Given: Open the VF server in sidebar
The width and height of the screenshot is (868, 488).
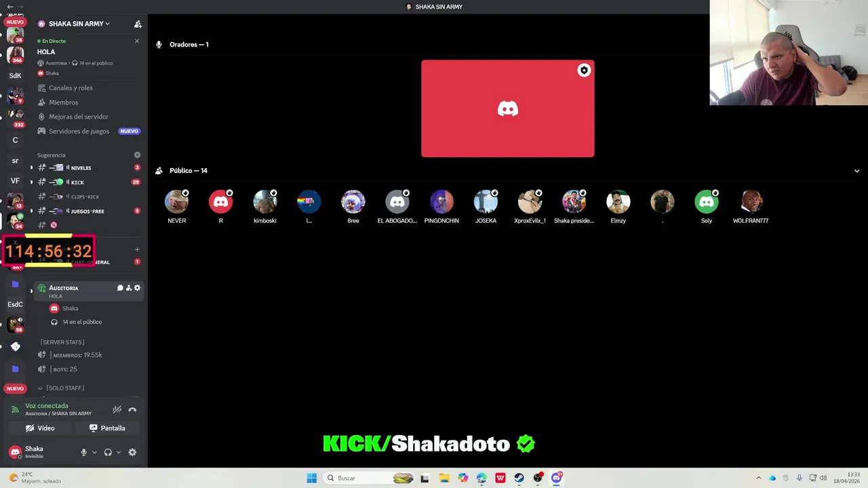Looking at the screenshot, I should [15, 181].
